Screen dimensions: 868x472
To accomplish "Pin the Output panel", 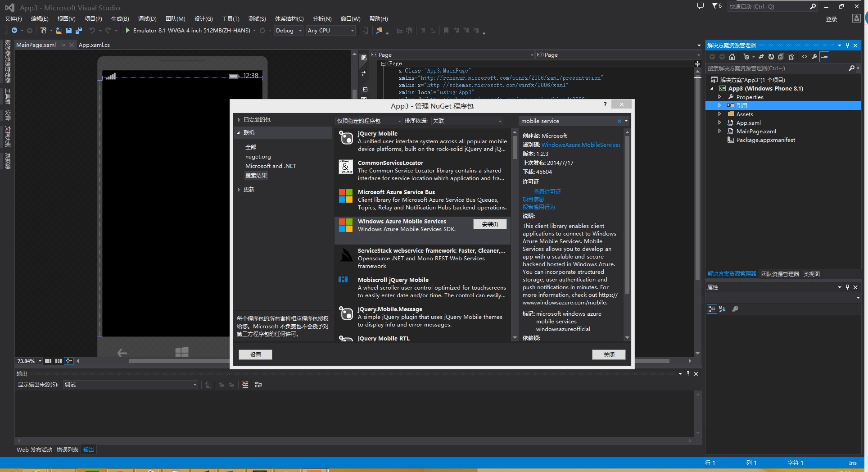I will tap(688, 373).
